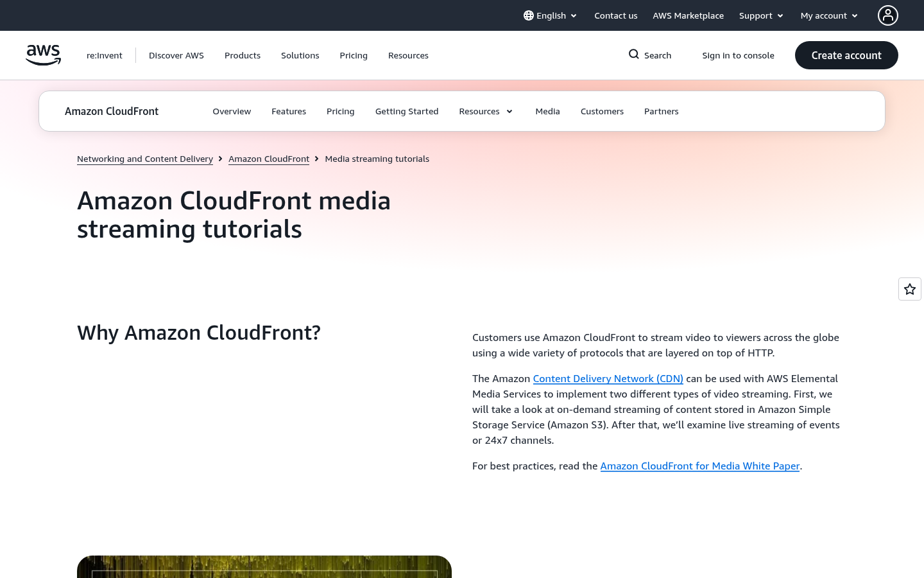Click the Create account button
Screen dimensions: 924x578
pyautogui.click(x=846, y=55)
